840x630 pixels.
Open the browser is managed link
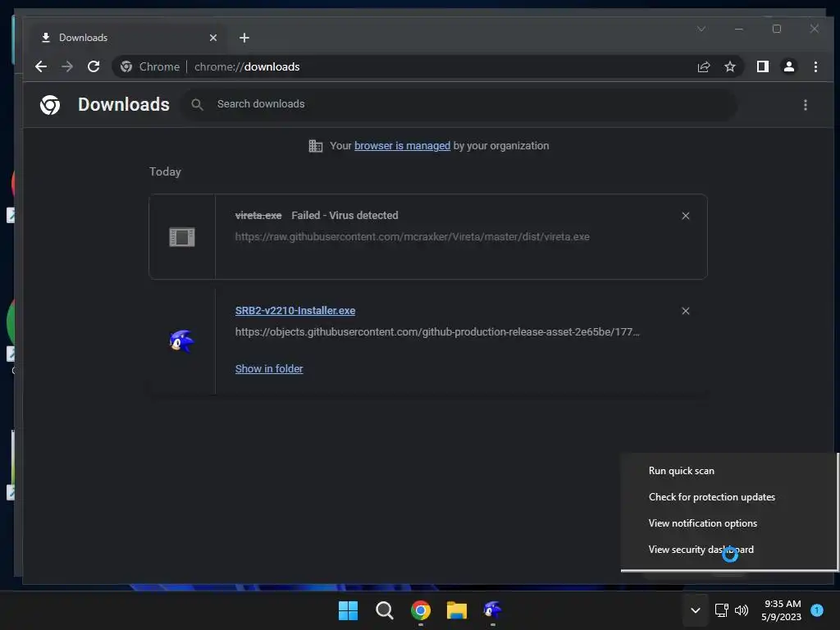click(x=402, y=146)
